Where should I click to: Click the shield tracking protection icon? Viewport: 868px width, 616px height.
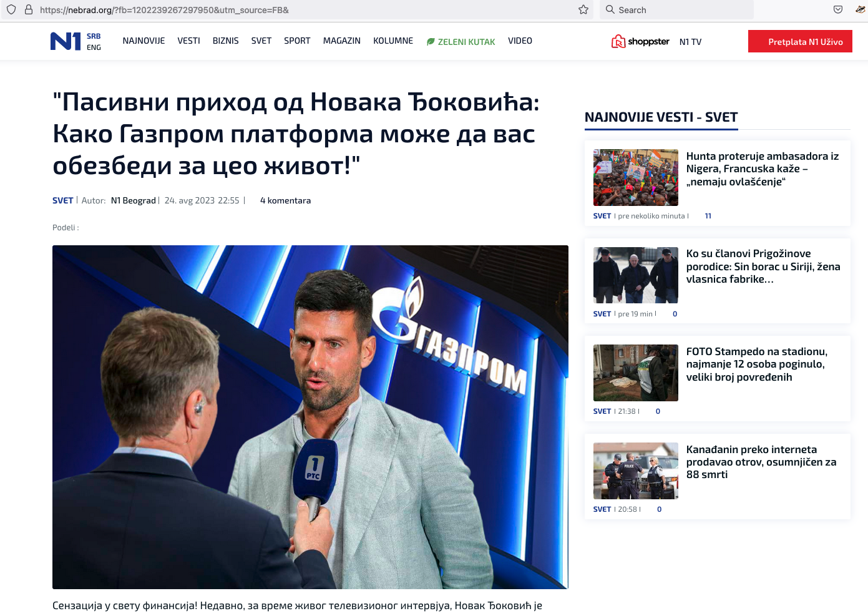[11, 9]
